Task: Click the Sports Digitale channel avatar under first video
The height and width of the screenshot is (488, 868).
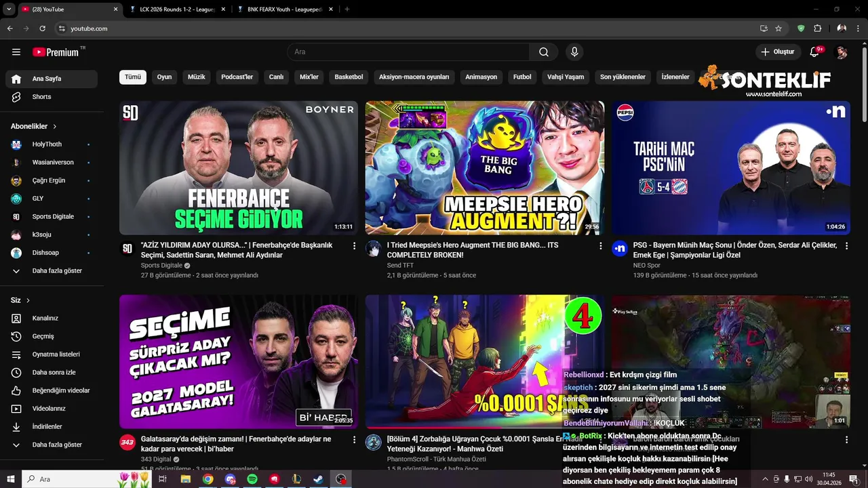Action: pos(127,249)
